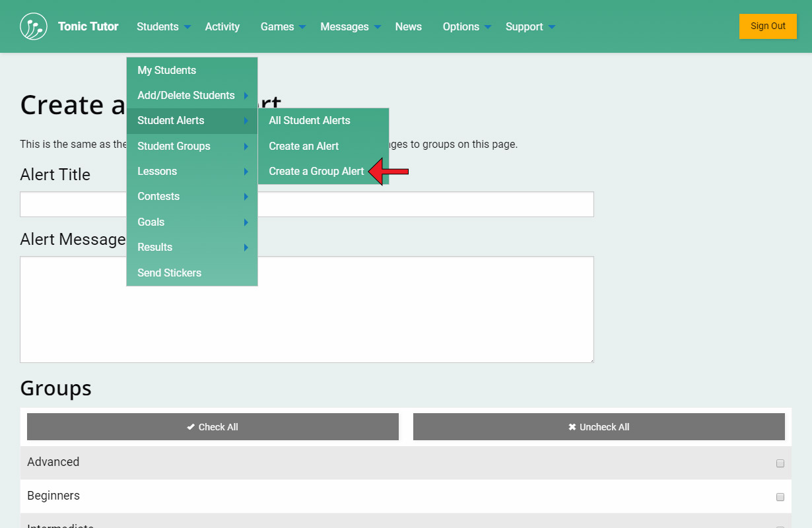Click the arrow icon next to Goals
The height and width of the screenshot is (528, 812).
pos(246,222)
